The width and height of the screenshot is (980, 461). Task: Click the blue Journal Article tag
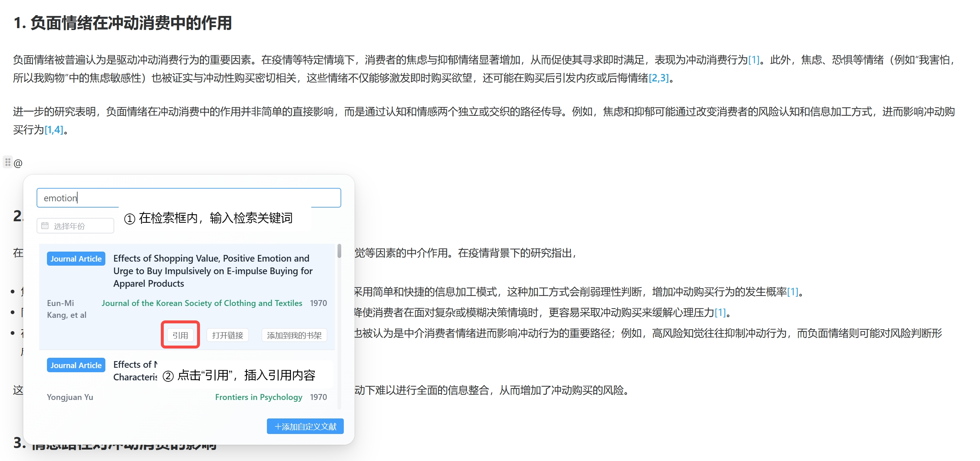tap(76, 259)
